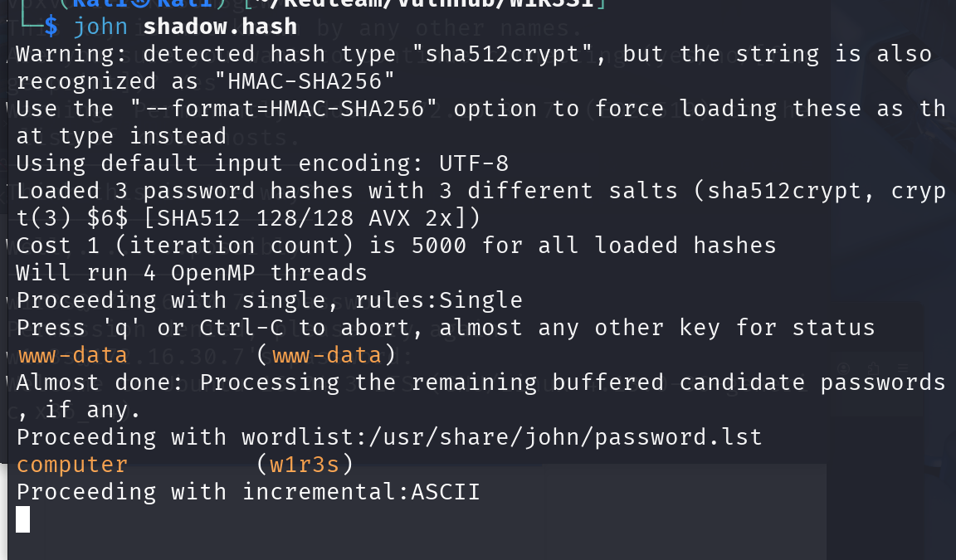The height and width of the screenshot is (560, 956).
Task: Click the faint hamburger menu icon behind the terminal
Action: pos(903,368)
